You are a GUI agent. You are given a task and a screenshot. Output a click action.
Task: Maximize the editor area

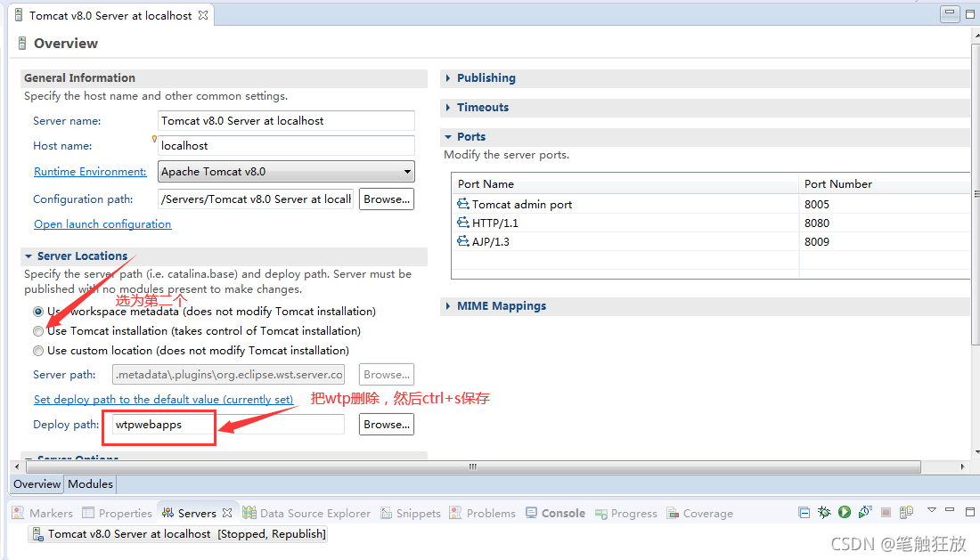pos(970,13)
